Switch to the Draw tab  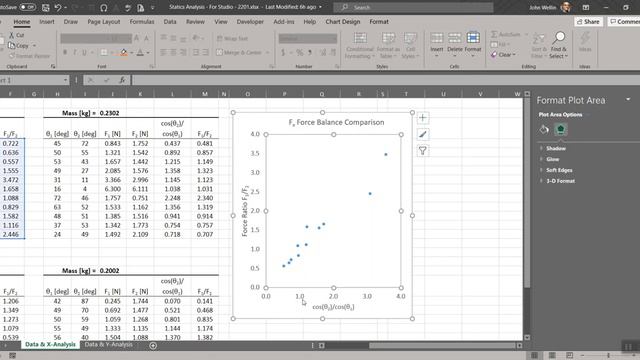[71, 22]
